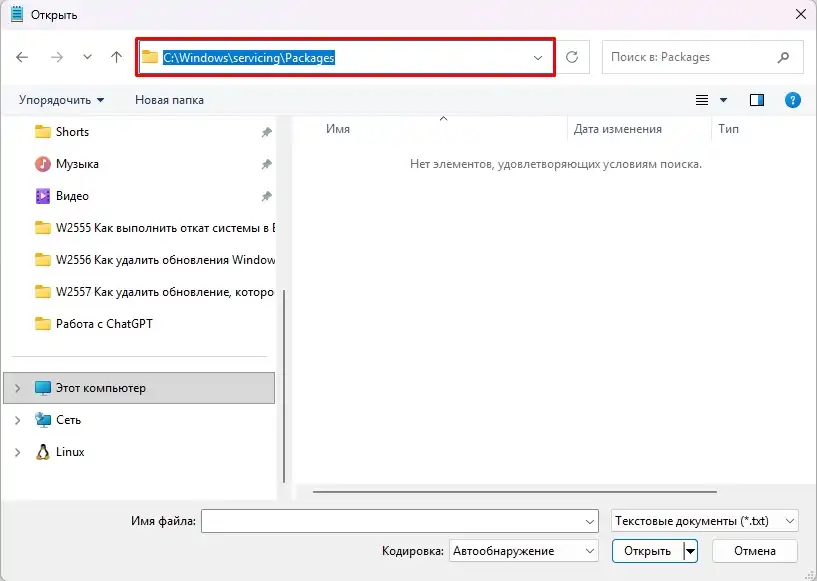This screenshot has height=581, width=817.
Task: Open the Имя файла dropdown arrow
Action: [x=590, y=522]
